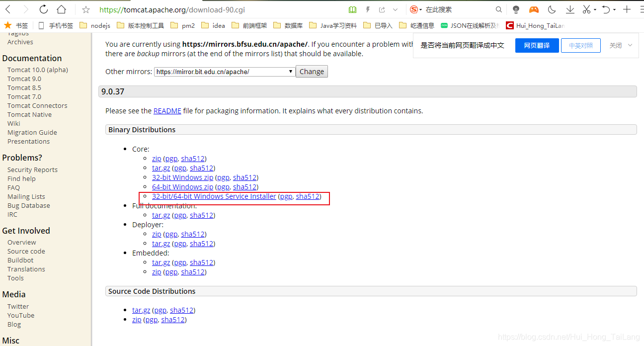Start the scissors screenshot tool
Viewport: 644px width, 346px height.
pyautogui.click(x=586, y=9)
